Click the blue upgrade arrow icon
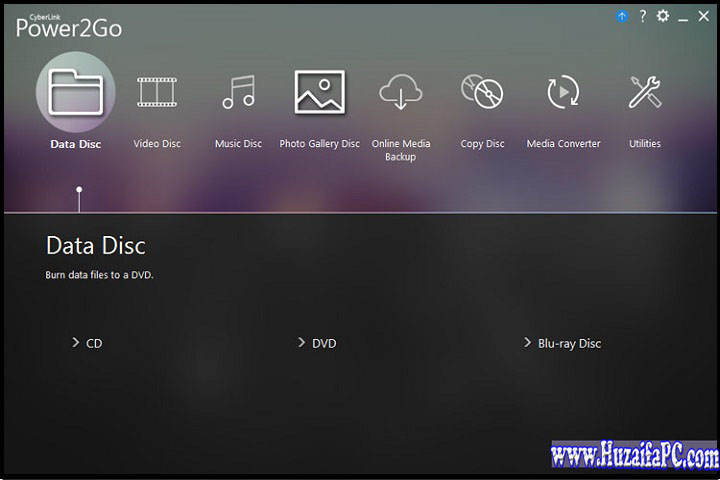 pyautogui.click(x=622, y=17)
